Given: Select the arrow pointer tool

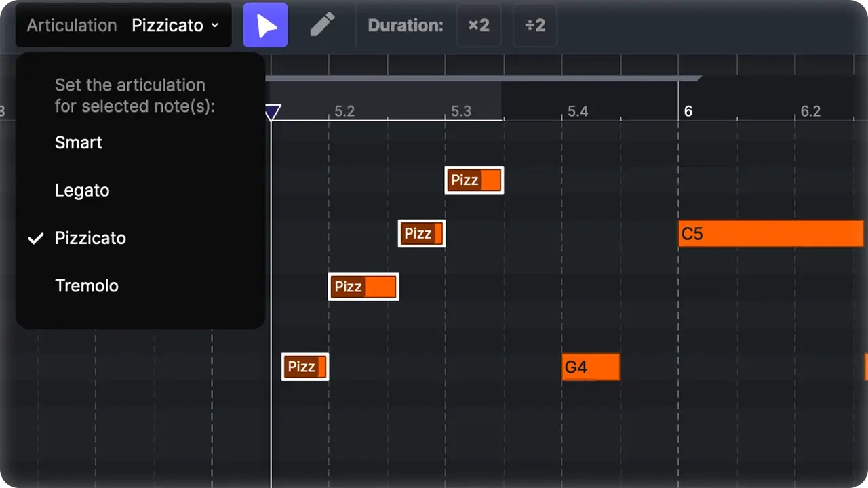Looking at the screenshot, I should point(266,26).
